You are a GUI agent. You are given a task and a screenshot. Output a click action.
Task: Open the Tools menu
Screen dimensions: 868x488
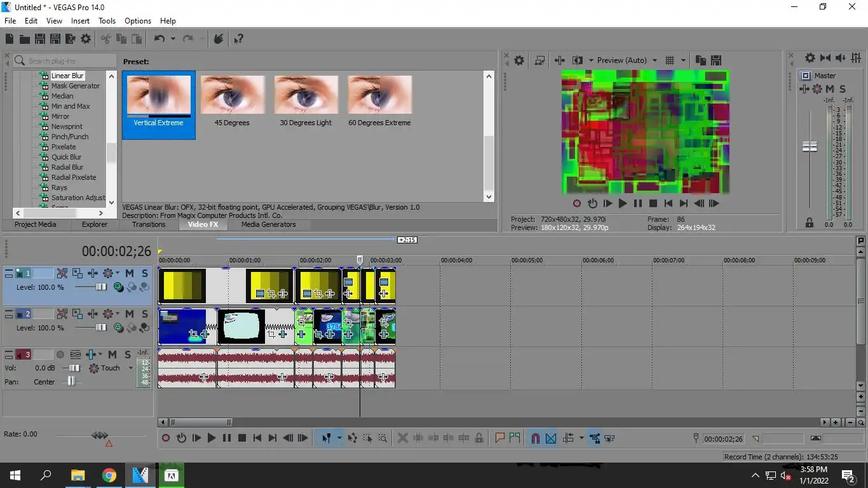[107, 21]
